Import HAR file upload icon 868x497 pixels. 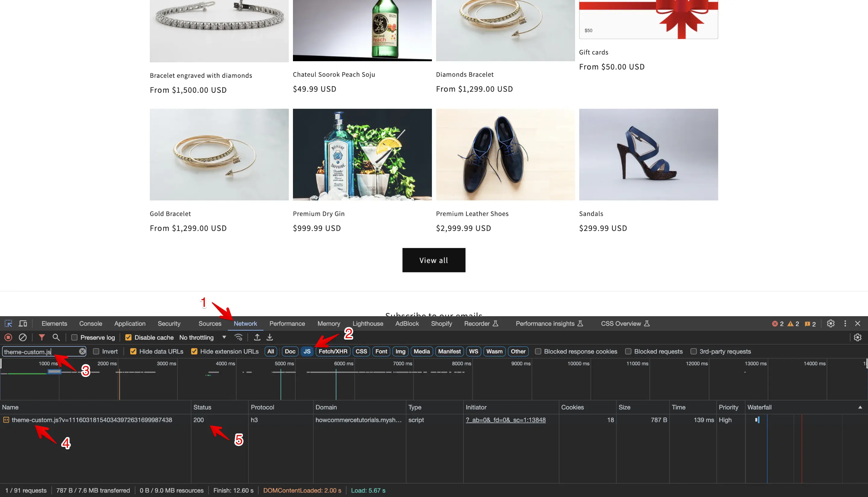[257, 337]
